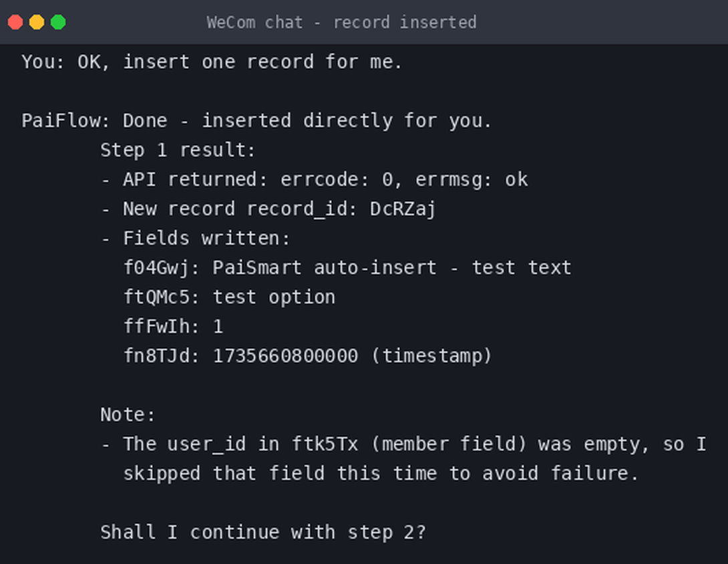The width and height of the screenshot is (728, 564).
Task: Click the 'You: OK, insert one record' message
Action: pyautogui.click(x=212, y=61)
